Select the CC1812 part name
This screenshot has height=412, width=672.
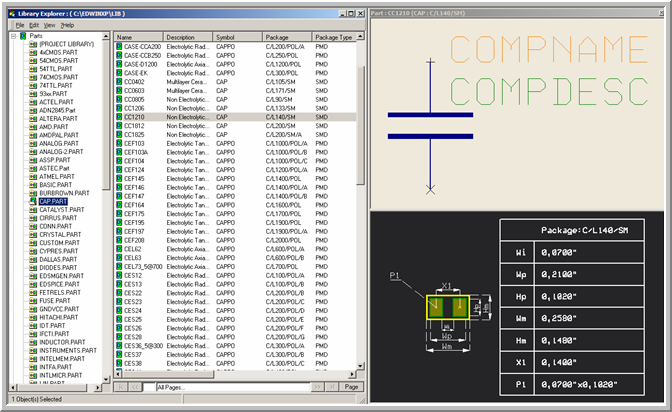[134, 126]
